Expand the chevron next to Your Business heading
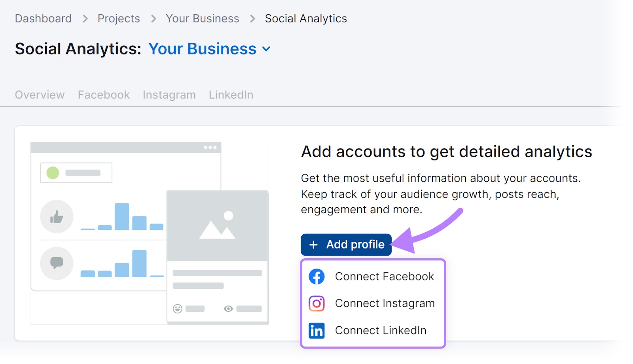 coord(266,49)
